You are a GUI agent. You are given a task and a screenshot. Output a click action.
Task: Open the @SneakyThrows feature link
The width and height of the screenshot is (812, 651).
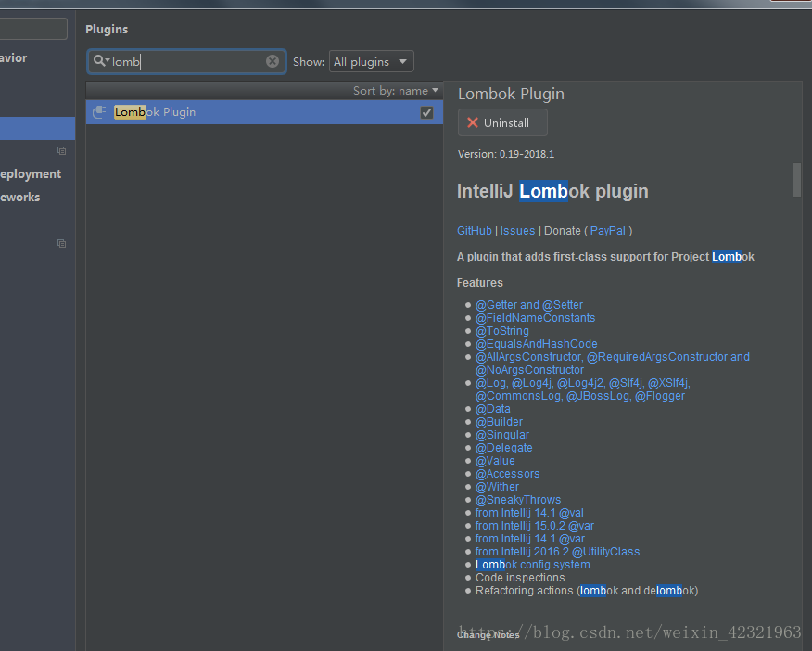(x=518, y=500)
